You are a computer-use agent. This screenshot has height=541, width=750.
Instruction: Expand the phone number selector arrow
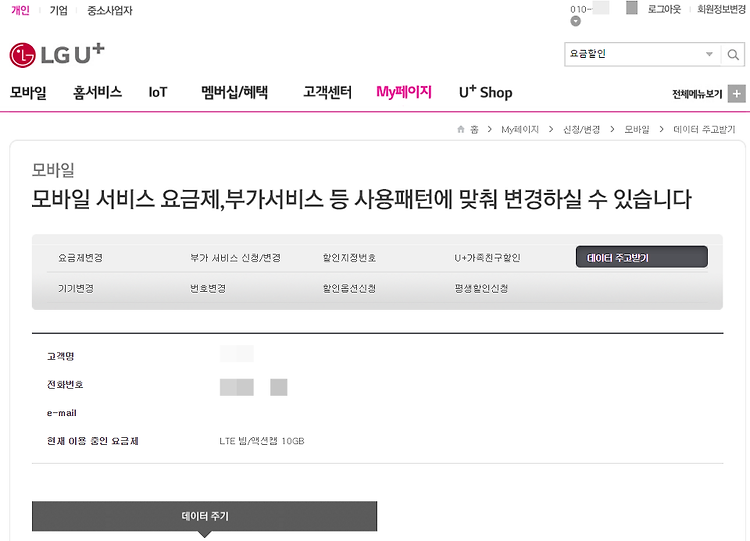pos(575,21)
